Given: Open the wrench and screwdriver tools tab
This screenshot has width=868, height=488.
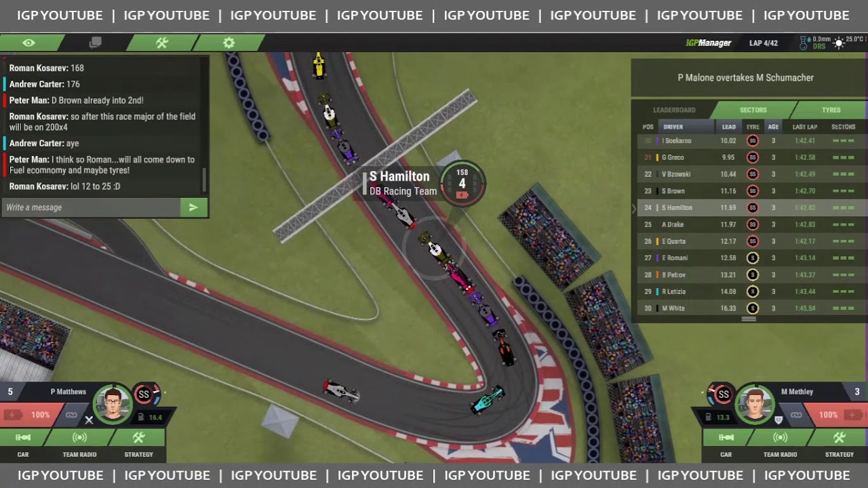Looking at the screenshot, I should (x=162, y=43).
